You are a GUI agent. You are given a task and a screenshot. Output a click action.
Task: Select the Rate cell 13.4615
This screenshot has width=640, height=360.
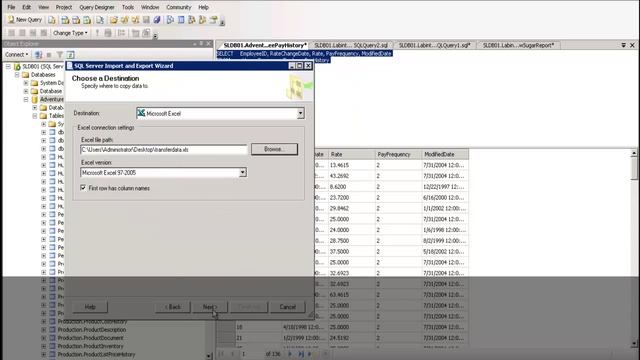pos(351,165)
